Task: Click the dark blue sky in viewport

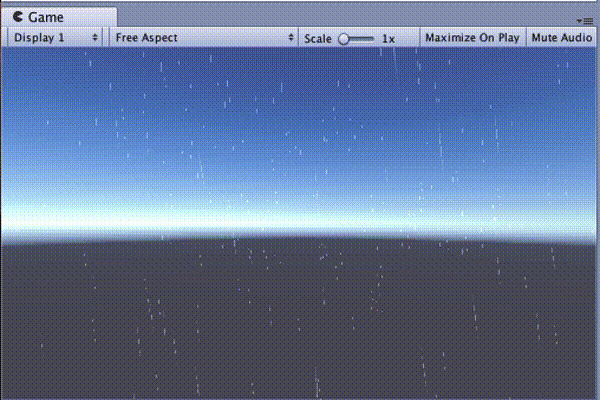Action: click(300, 100)
